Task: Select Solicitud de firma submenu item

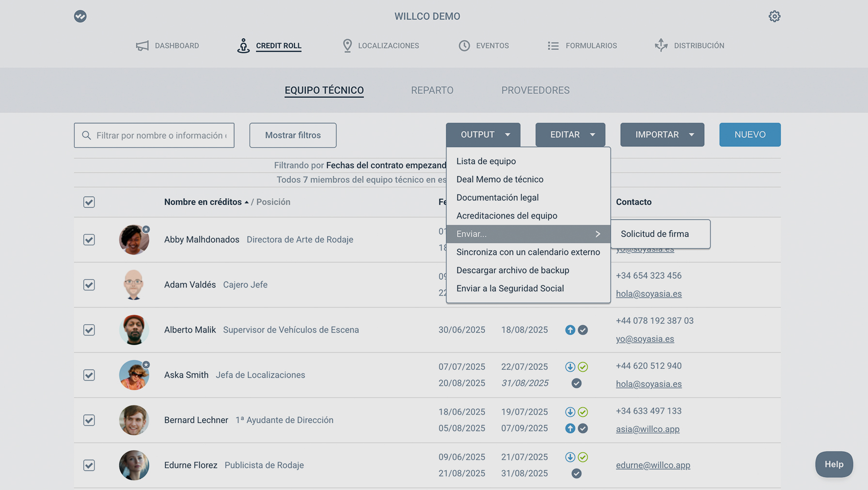Action: (x=654, y=234)
